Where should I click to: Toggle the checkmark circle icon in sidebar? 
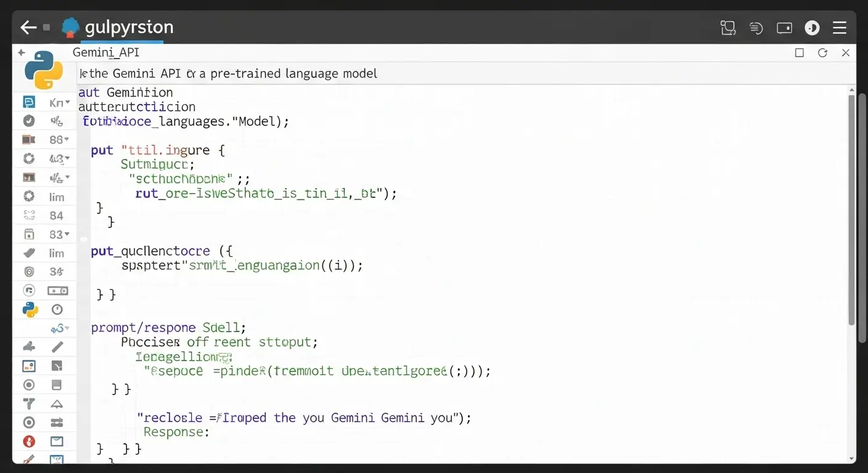(29, 121)
